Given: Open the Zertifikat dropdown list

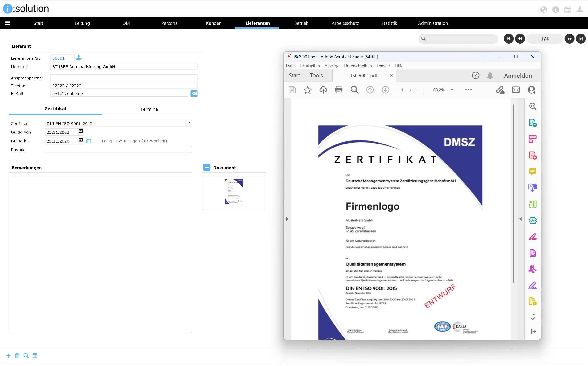Looking at the screenshot, I should pos(189,123).
